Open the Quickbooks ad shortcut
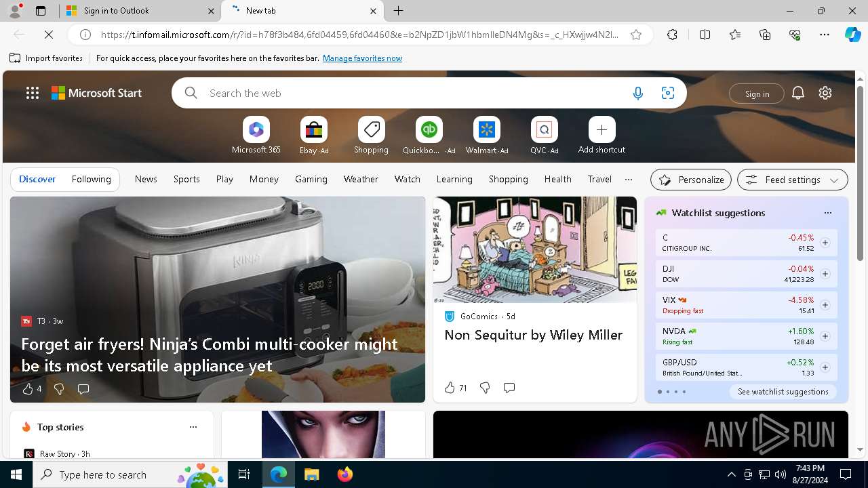Screen dimensions: 868x488 tap(429, 136)
